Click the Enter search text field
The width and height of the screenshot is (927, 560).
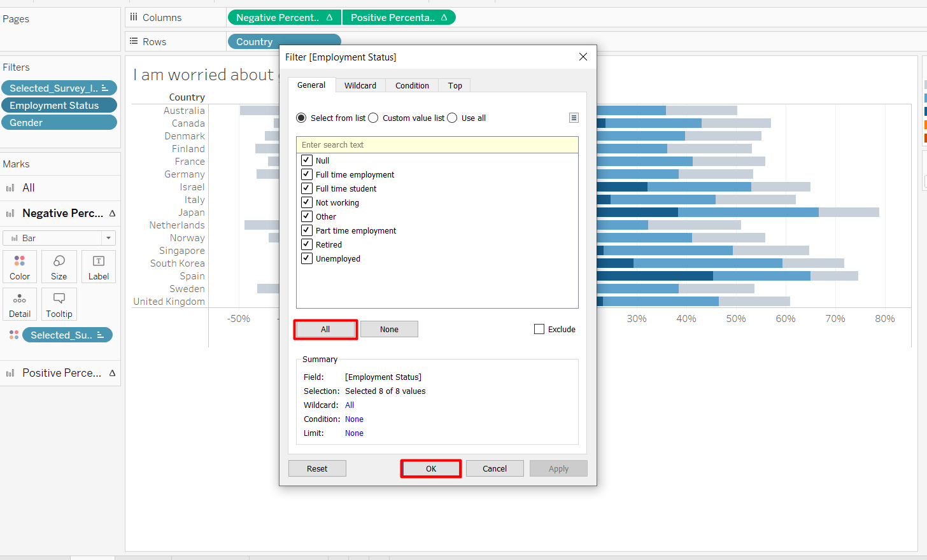pos(437,144)
